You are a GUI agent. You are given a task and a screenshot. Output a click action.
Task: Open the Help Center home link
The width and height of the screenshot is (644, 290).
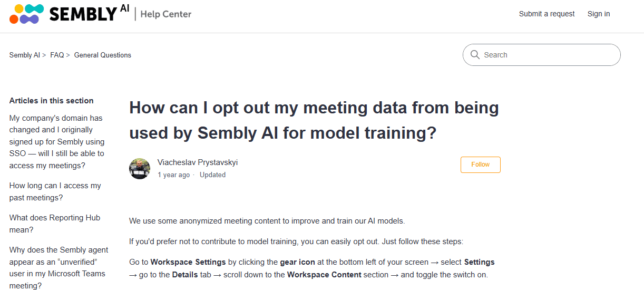166,14
